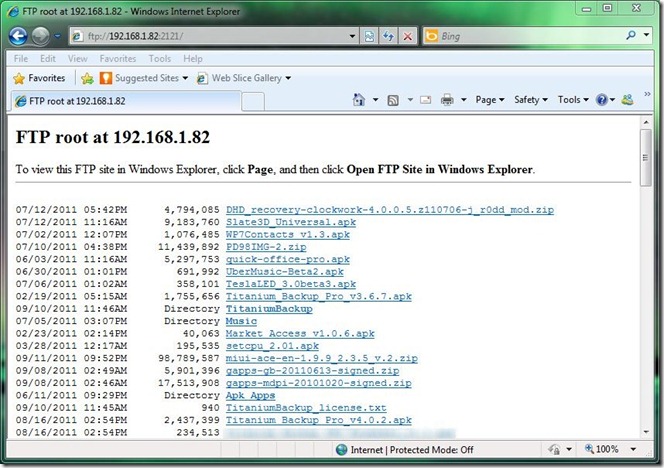Click the scrollbar down arrow
The height and width of the screenshot is (468, 664).
[646, 432]
